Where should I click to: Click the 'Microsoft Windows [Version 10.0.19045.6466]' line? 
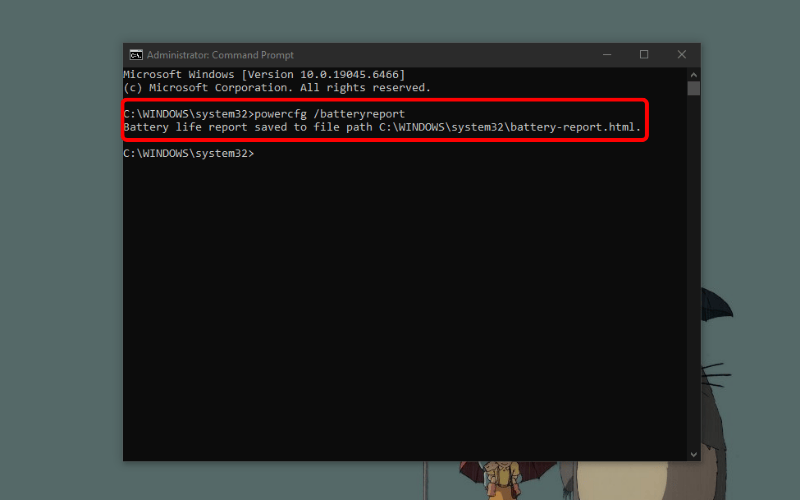(263, 75)
